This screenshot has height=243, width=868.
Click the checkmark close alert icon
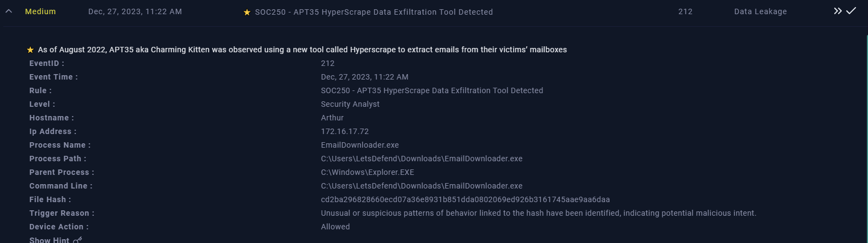(851, 11)
